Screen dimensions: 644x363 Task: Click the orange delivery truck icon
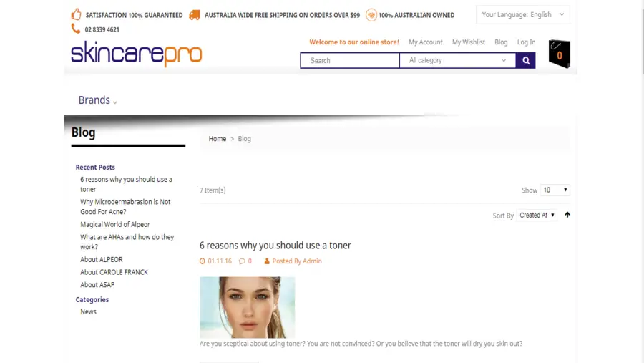click(x=195, y=15)
